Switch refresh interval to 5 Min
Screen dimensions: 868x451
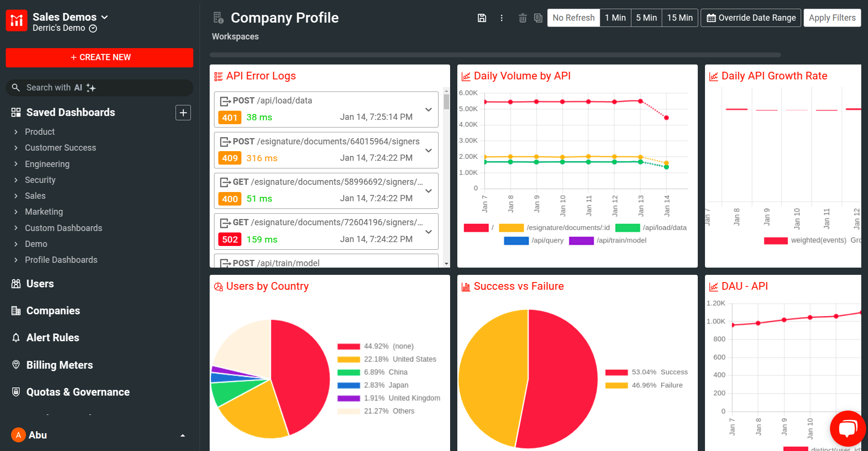[646, 18]
